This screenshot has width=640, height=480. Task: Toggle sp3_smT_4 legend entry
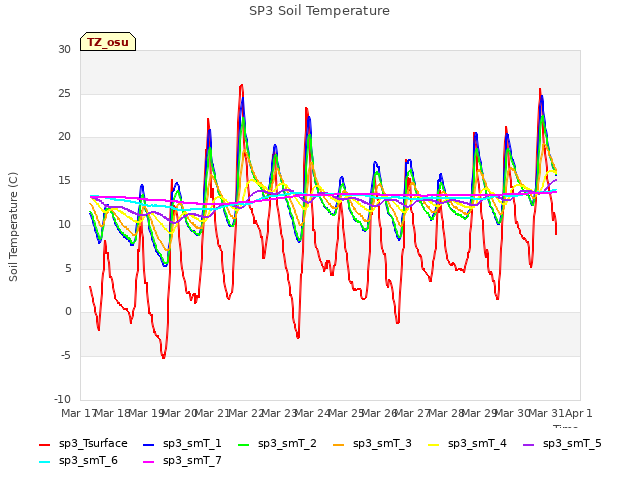pos(467,443)
